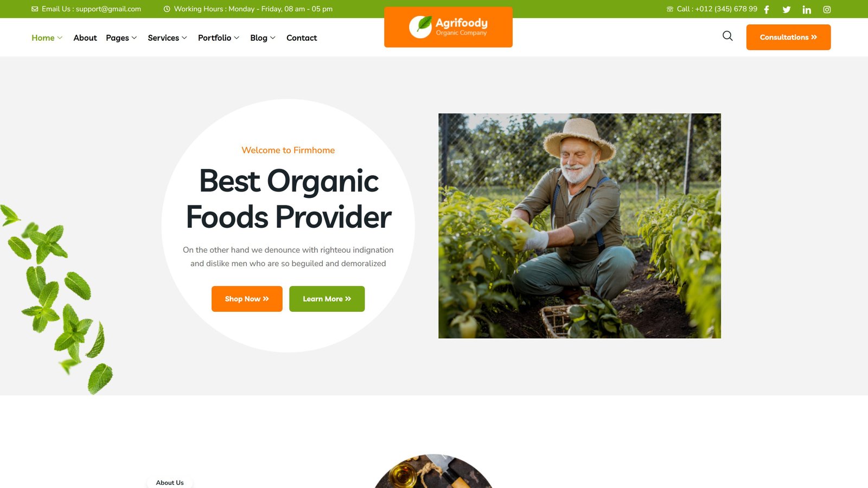868x488 pixels.
Task: Click the telephone icon beside Call
Action: coord(670,9)
